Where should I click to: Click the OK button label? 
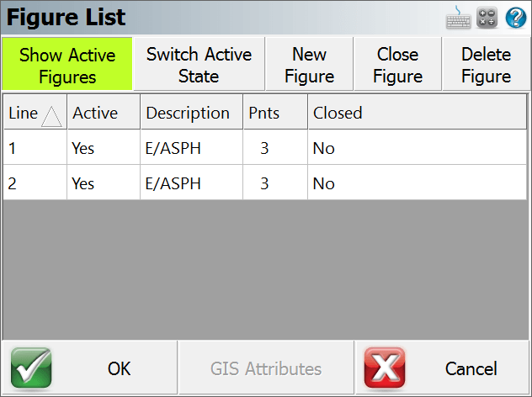click(120, 368)
